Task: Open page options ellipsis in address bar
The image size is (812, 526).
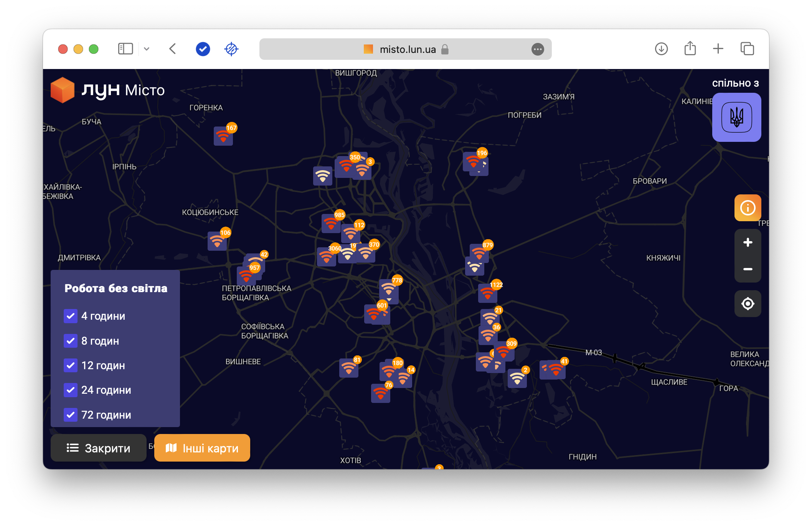Action: click(538, 49)
